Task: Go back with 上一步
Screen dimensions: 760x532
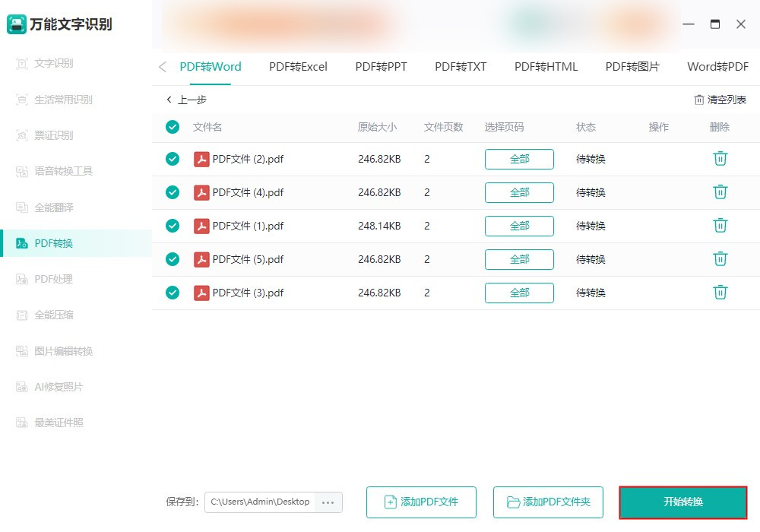Action: tap(186, 100)
